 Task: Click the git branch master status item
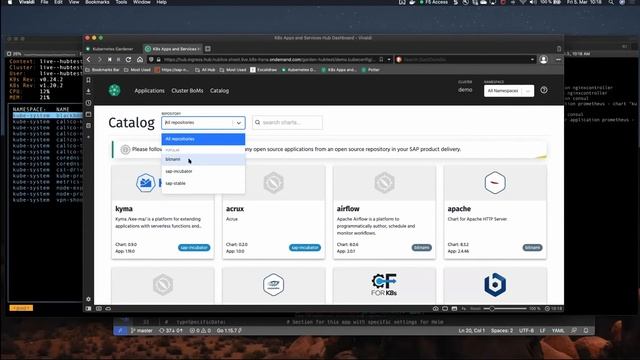(141, 331)
